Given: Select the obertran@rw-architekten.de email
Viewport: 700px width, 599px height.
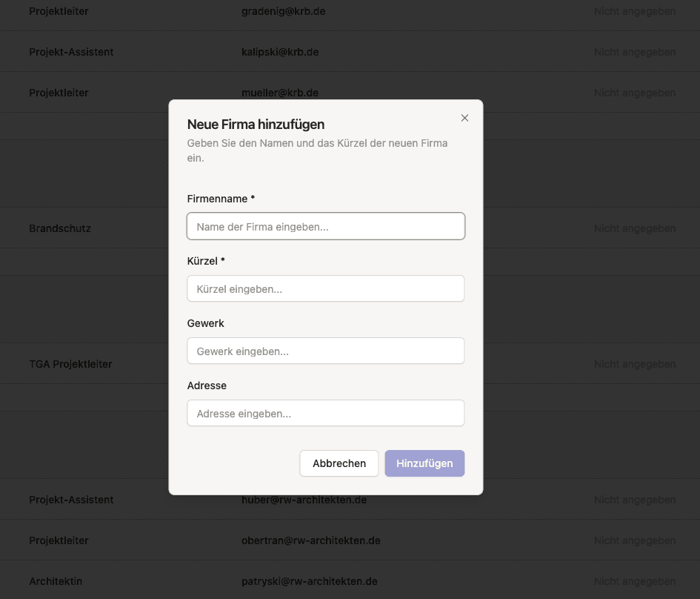Looking at the screenshot, I should [x=310, y=541].
